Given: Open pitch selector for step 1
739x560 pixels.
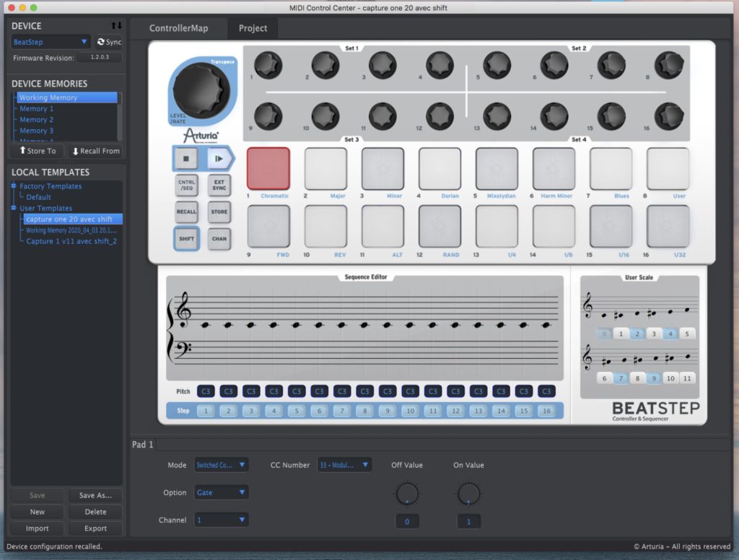Looking at the screenshot, I should (x=206, y=391).
